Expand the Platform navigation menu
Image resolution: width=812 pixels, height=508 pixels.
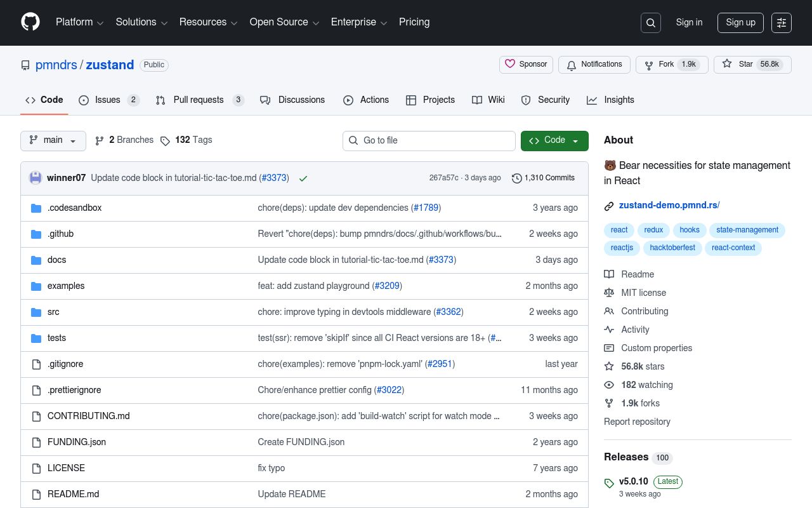79,22
